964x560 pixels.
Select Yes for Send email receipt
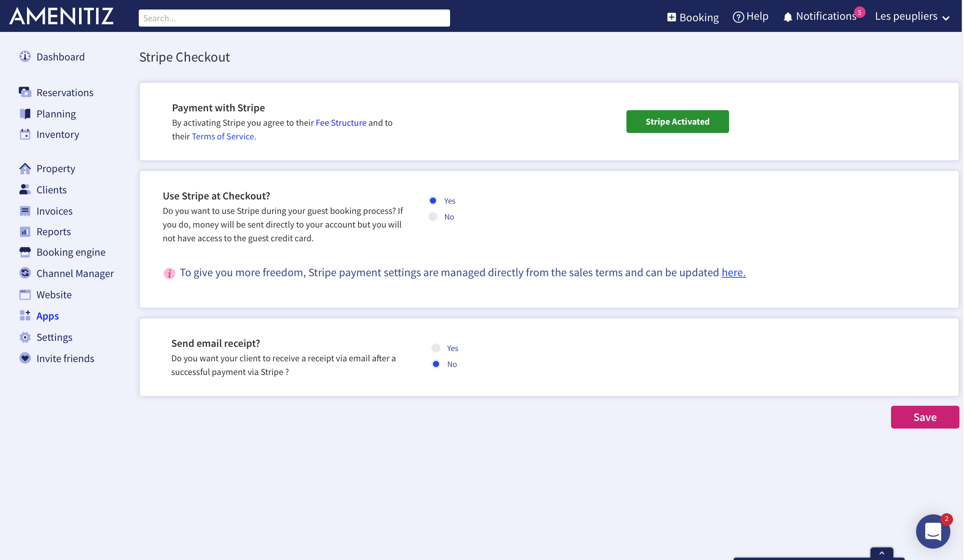point(436,348)
